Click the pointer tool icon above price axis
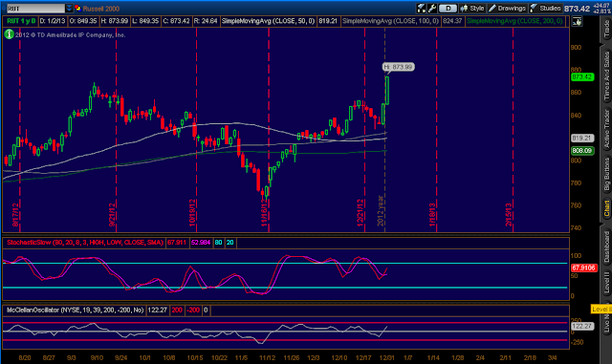 (x=577, y=22)
